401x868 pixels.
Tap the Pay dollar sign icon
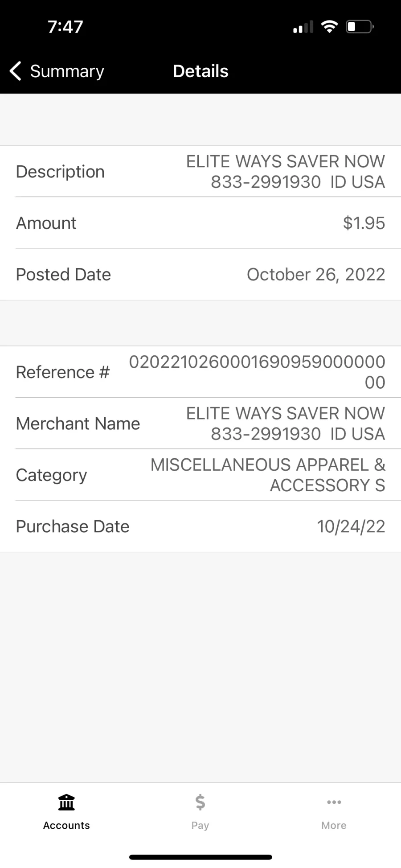200,802
